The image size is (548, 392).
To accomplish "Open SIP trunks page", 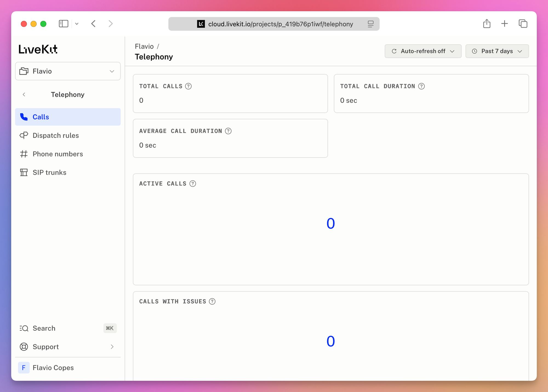I will pos(68,172).
